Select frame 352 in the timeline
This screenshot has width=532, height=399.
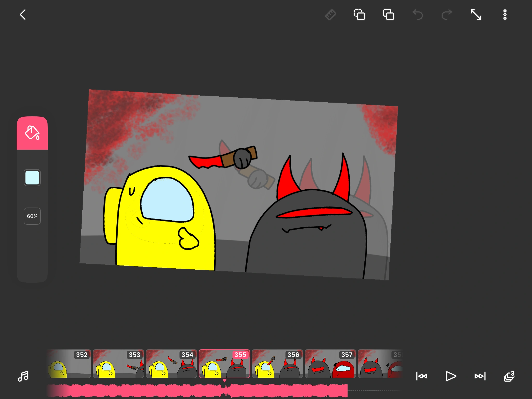pos(69,364)
